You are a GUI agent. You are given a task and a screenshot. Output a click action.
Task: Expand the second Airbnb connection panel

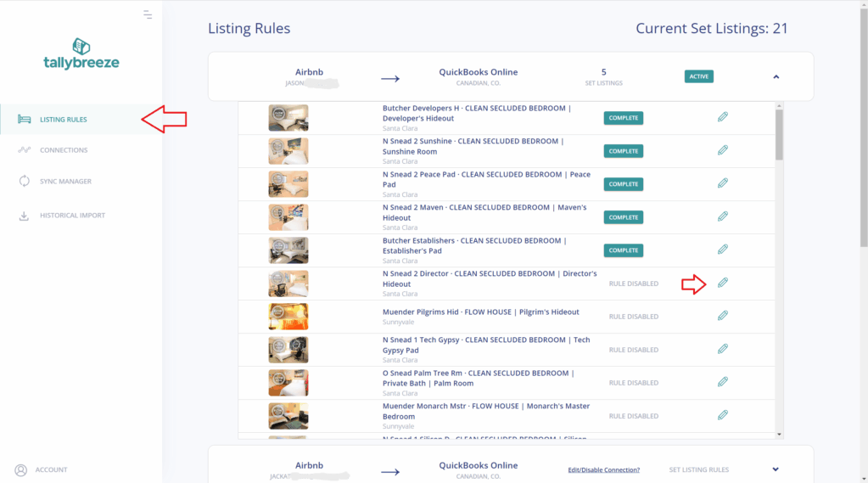[x=776, y=469]
